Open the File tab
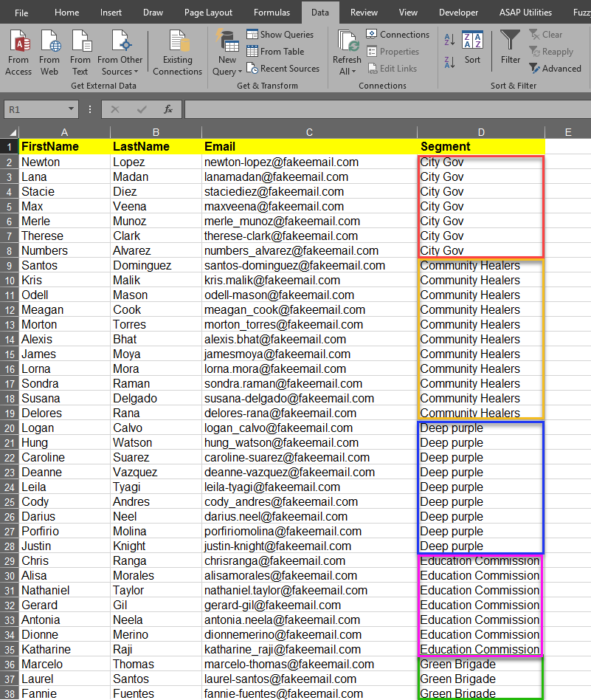Viewport: 591px width, 700px height. (x=21, y=13)
